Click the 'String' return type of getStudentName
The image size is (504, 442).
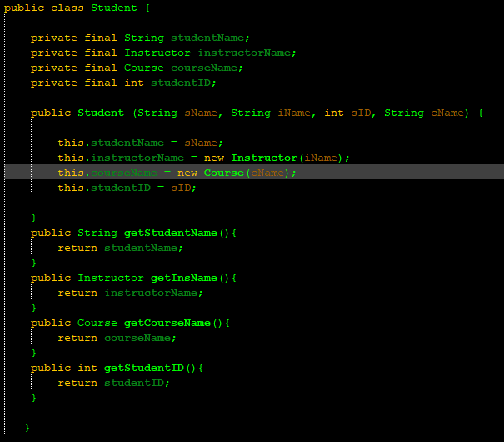click(x=97, y=233)
